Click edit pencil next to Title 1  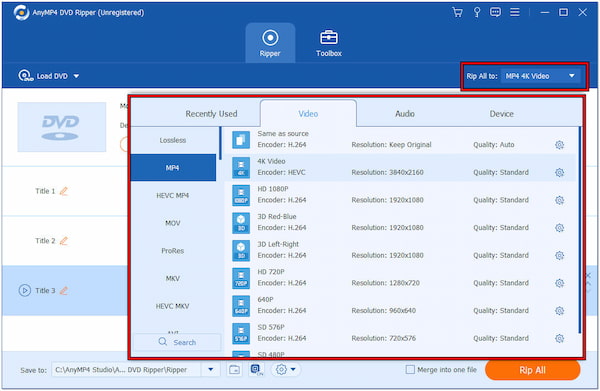point(64,191)
